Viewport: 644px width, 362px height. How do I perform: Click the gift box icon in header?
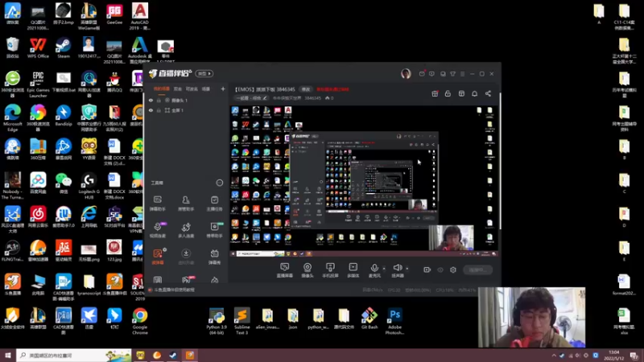(x=435, y=93)
